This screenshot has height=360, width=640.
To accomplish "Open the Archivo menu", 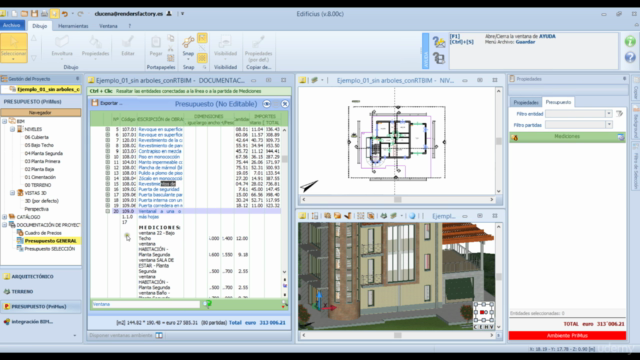I will point(11,25).
